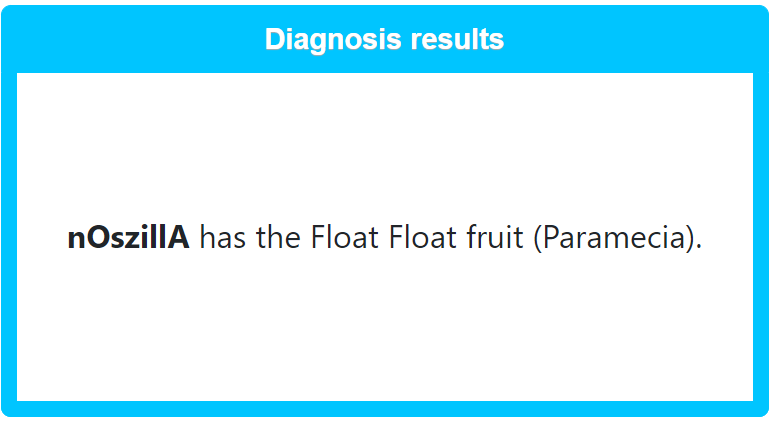
Task: Click the (Paramecia) text
Action: 616,238
